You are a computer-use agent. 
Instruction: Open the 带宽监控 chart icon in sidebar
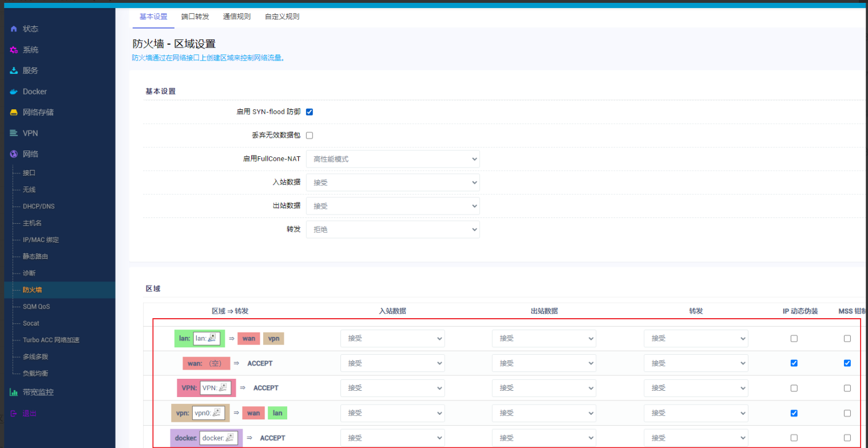[14, 393]
